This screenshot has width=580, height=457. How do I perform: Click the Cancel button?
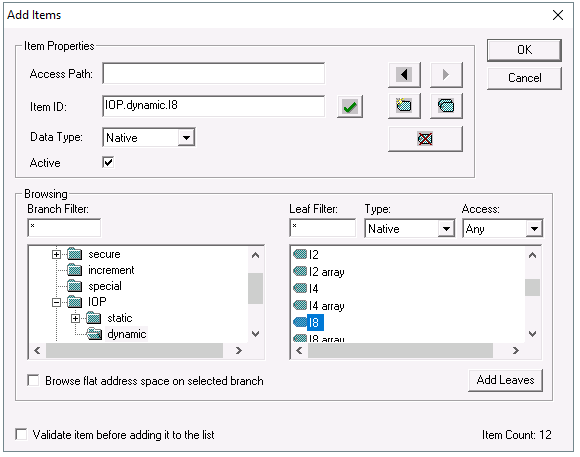524,78
